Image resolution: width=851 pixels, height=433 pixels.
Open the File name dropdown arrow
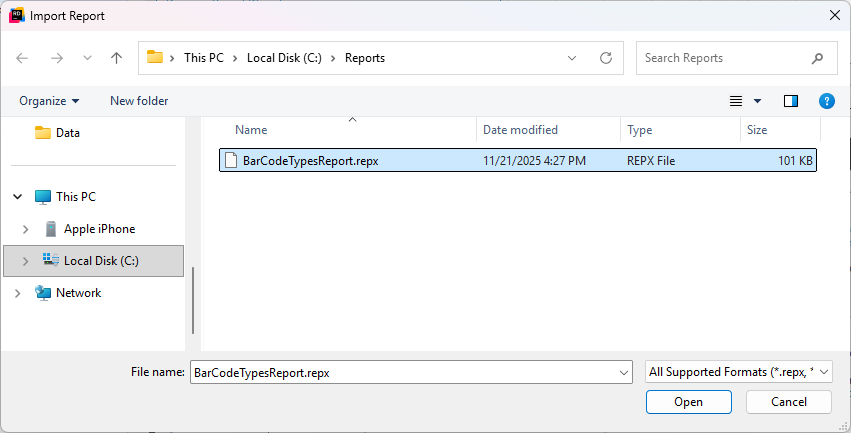tap(624, 373)
